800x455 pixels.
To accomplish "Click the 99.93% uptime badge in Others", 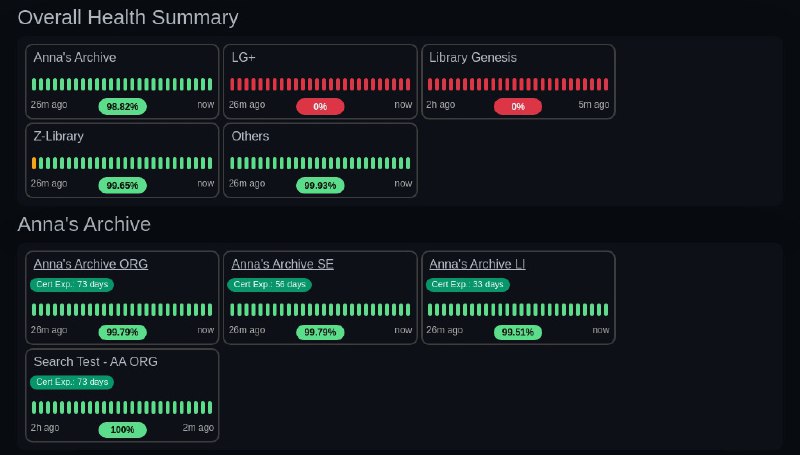I will click(x=320, y=185).
